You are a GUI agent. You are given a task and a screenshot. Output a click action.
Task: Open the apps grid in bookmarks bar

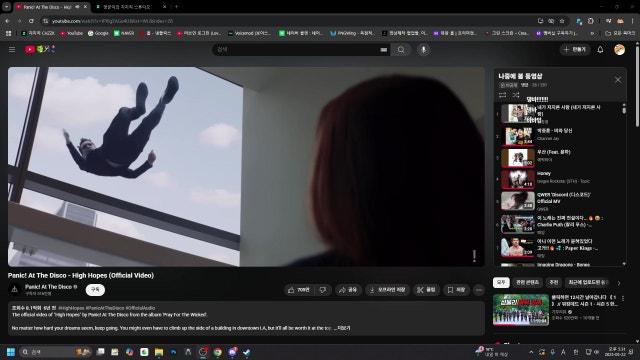click(8, 33)
